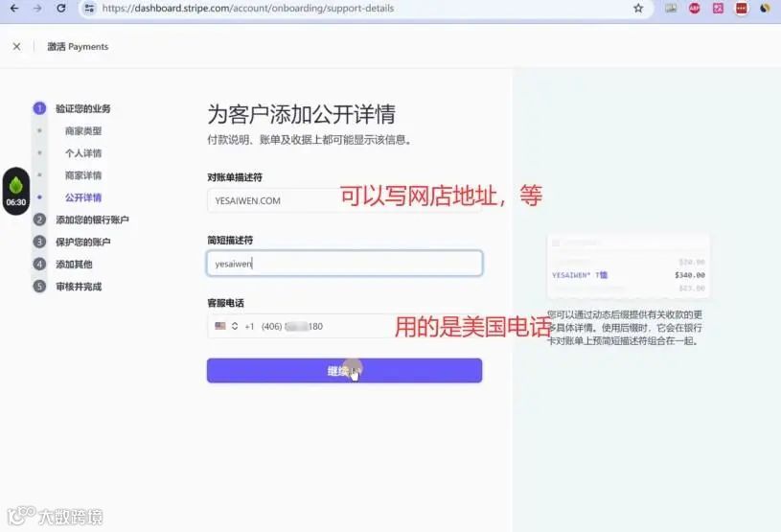Select step 1 验证您的业务

[x=72, y=108]
